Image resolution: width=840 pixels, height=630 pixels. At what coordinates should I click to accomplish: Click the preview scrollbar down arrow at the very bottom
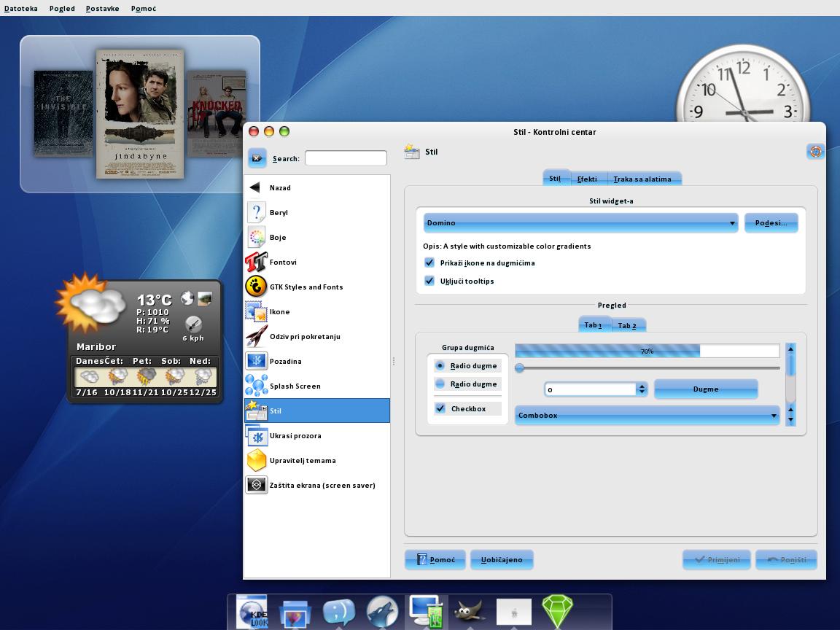pos(790,421)
